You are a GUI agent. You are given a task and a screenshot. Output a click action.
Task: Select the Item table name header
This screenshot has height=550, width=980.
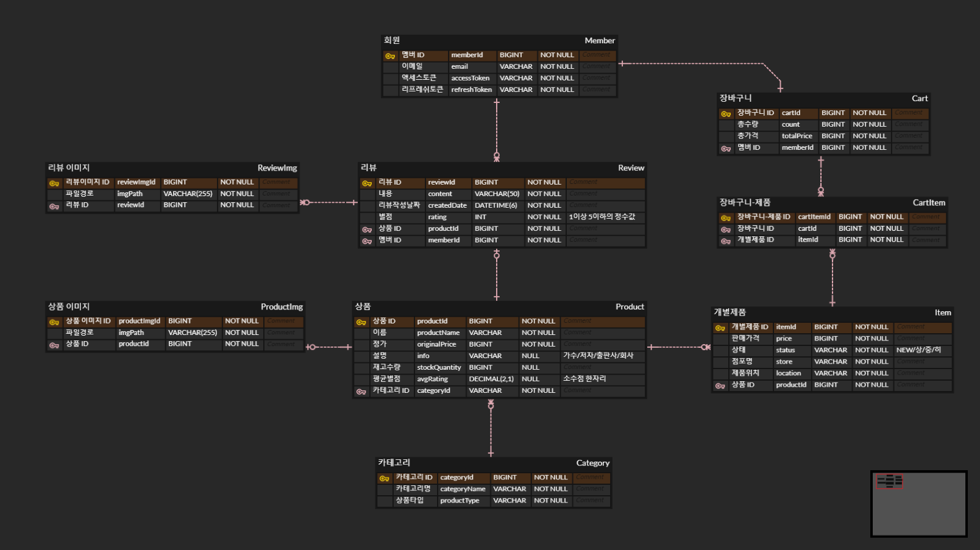(x=943, y=313)
